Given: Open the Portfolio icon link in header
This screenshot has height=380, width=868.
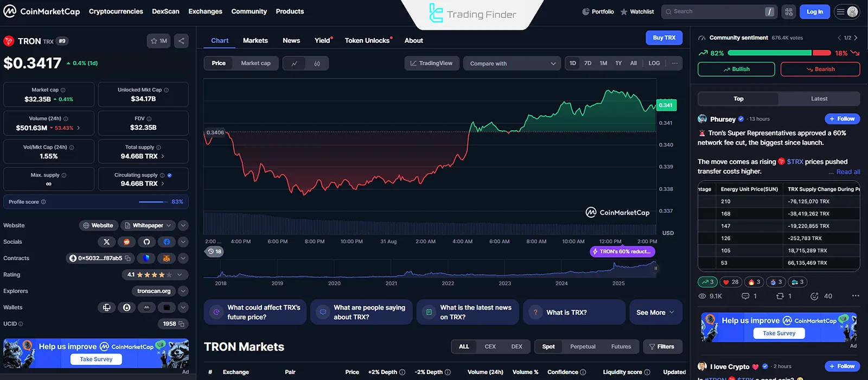Looking at the screenshot, I should pos(598,11).
